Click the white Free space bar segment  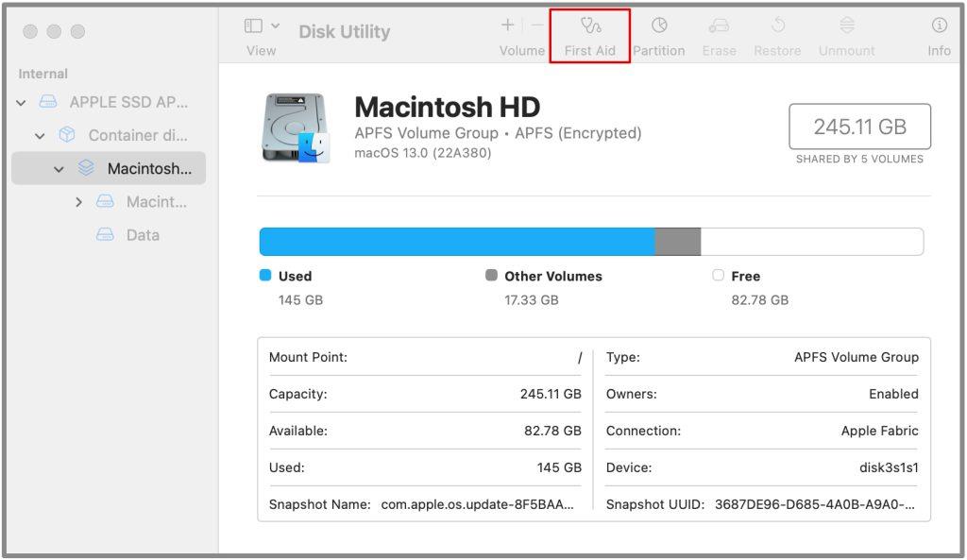[x=812, y=242]
